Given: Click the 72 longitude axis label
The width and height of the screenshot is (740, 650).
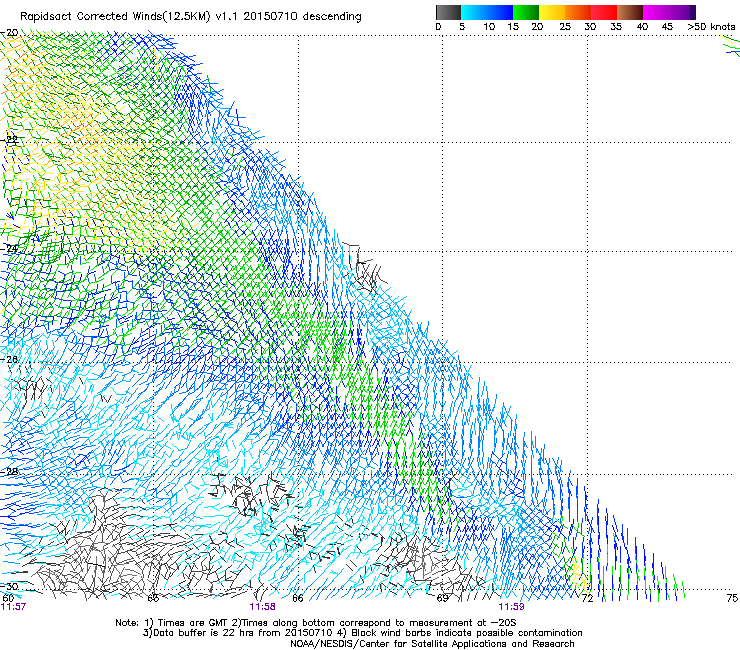Looking at the screenshot, I should [x=587, y=598].
